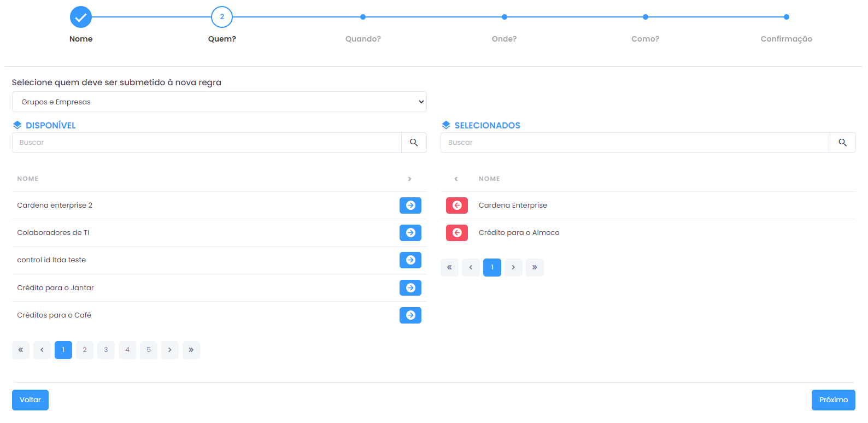Focus the Selecionados search field
Screen dimensions: 868x423
pos(635,143)
